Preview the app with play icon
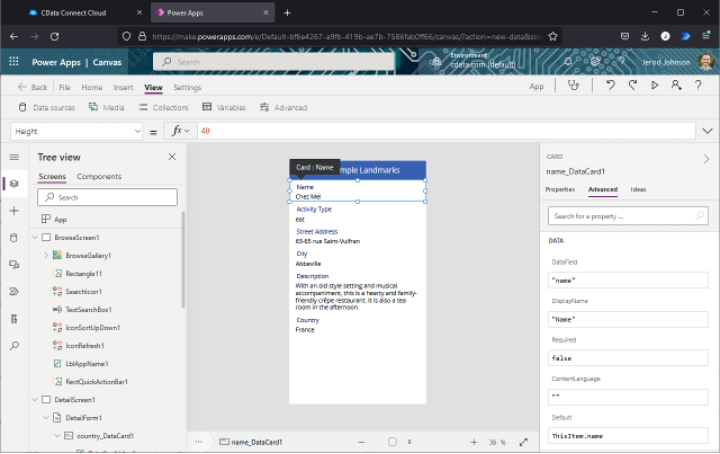Image resolution: width=720 pixels, height=454 pixels. pos(654,85)
